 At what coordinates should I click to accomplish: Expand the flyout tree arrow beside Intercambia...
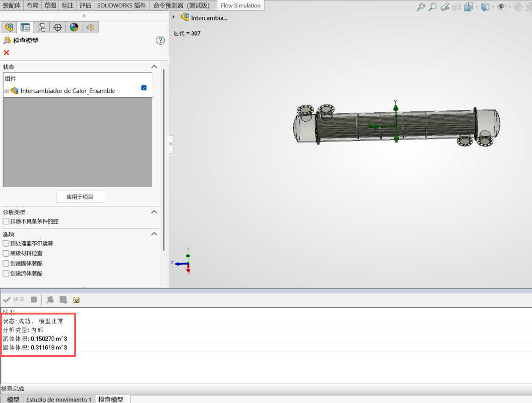tap(174, 17)
